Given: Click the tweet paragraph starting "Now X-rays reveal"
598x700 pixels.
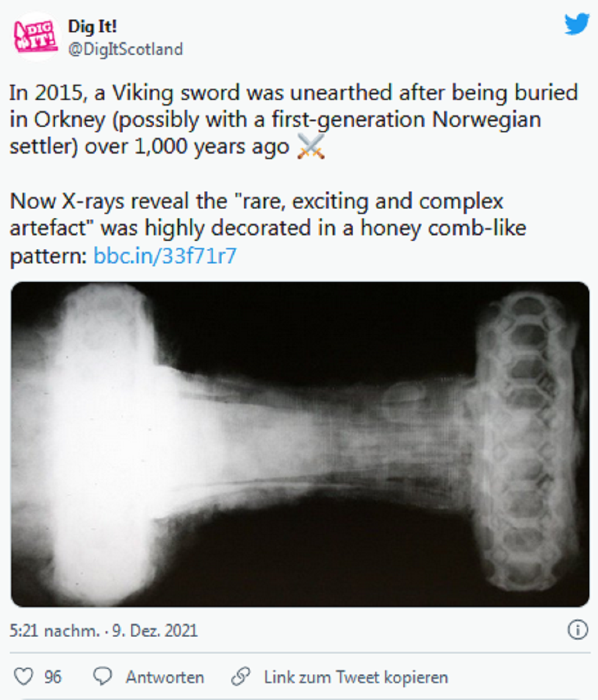Looking at the screenshot, I should tap(268, 229).
